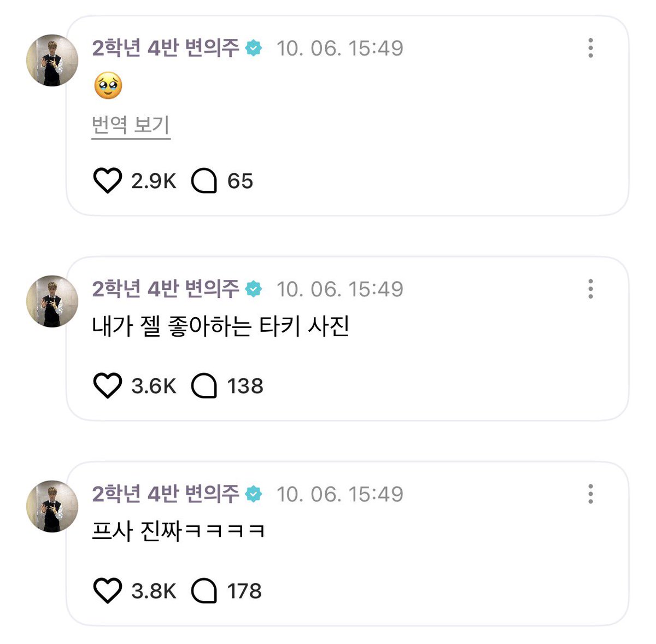Tap the avatar next to 프사 진짜 post
This screenshot has height=644, width=656.
52,506
